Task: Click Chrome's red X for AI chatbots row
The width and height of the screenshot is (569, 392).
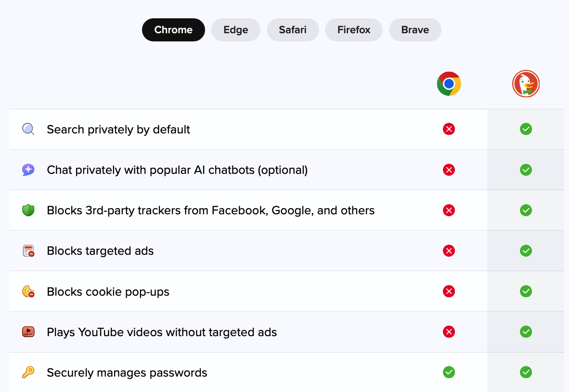Action: click(449, 170)
